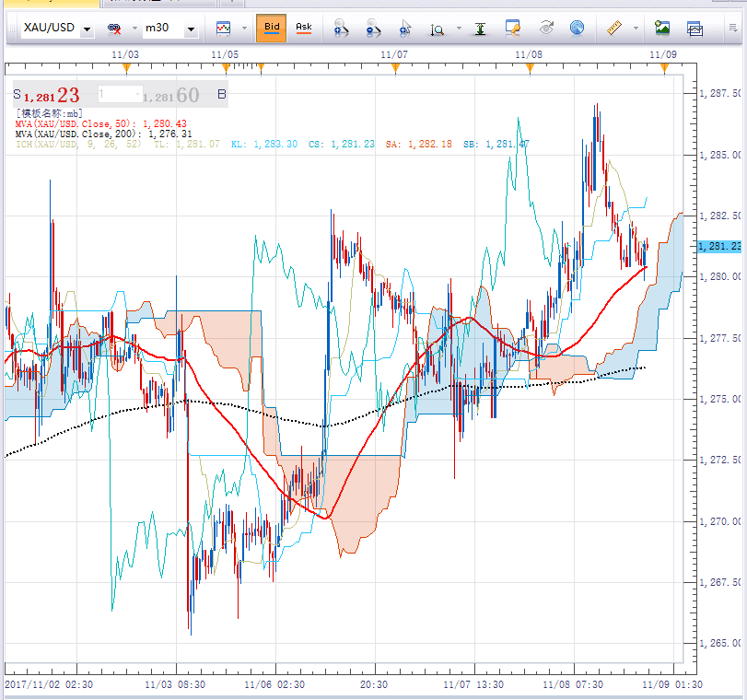Select the crosshair cursor pointer tool
Screen dimensions: 747x700
point(404,29)
